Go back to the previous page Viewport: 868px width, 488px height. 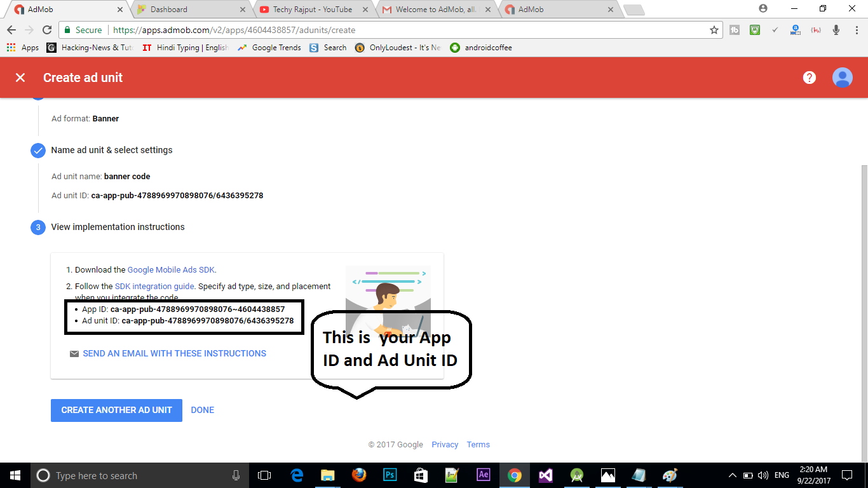(x=11, y=30)
